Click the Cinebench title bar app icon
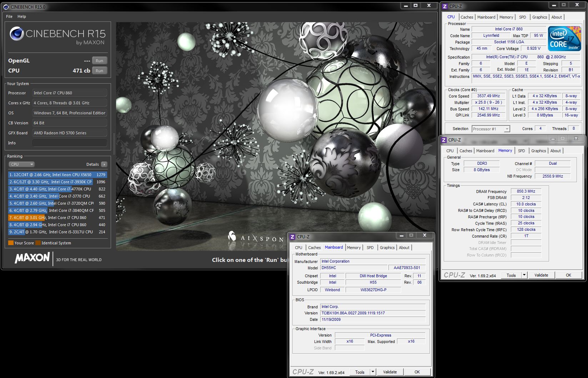 (6, 7)
